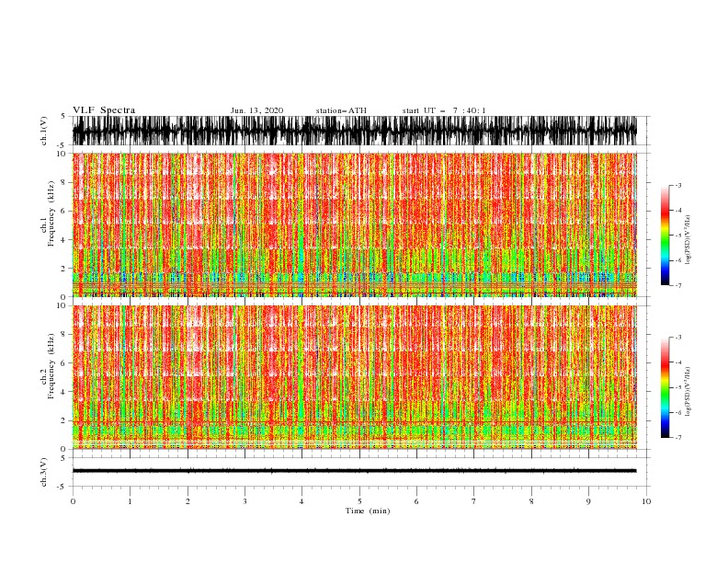This screenshot has height=563, width=728.
Task: Click the ch.2 color scale bar
Action: click(665, 387)
